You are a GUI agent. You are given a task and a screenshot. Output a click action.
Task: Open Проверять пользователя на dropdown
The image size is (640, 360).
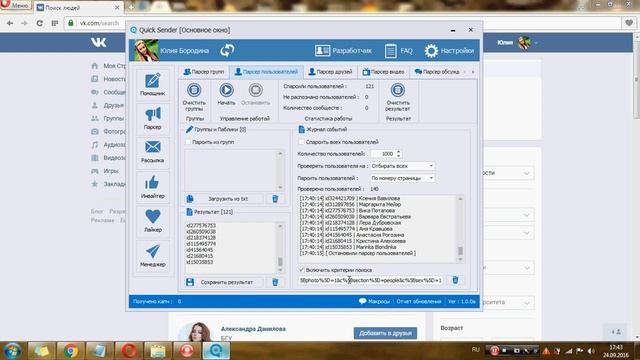[402, 166]
